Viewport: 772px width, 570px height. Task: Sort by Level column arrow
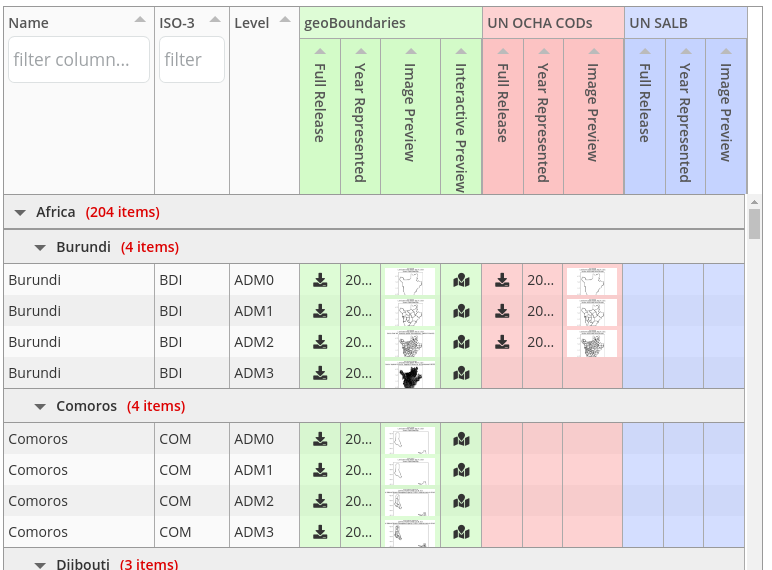point(285,20)
